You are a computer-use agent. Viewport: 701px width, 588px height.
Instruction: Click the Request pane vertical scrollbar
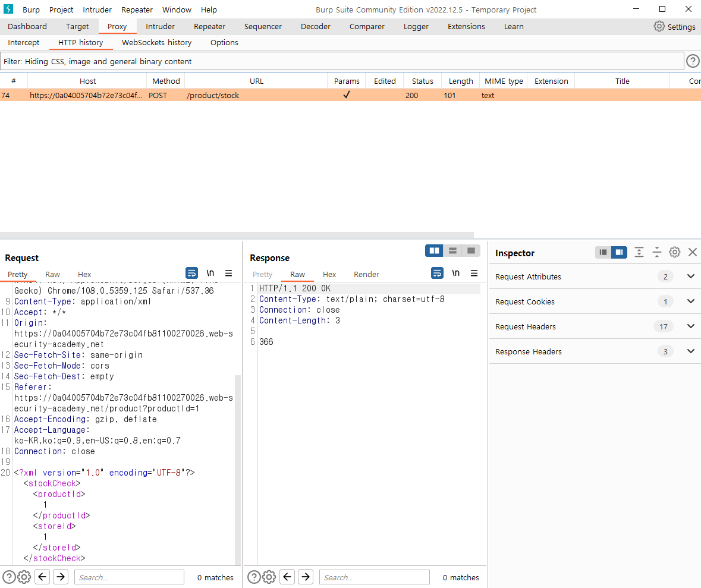[x=238, y=470]
